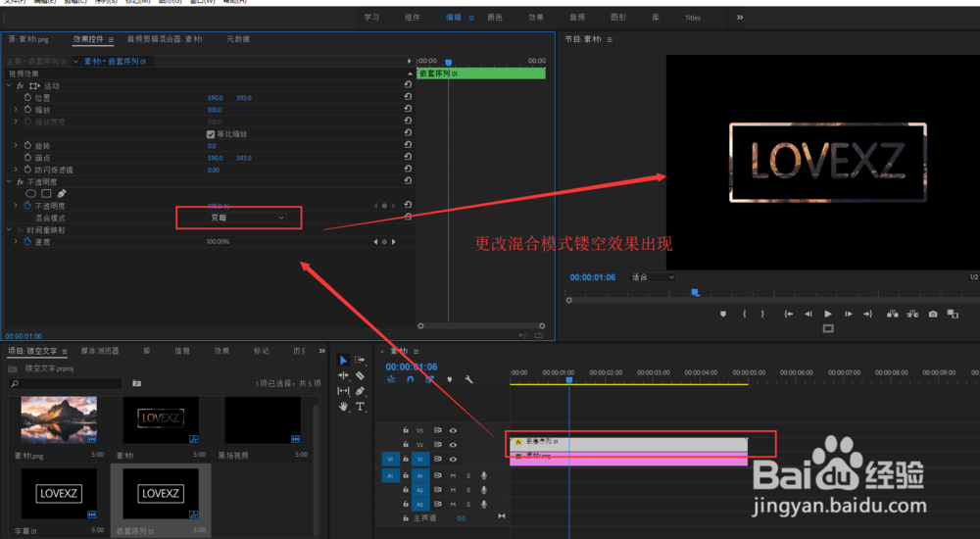Viewport: 980px width, 539px height.
Task: Open the 音频剪辑混合器 panel tab
Action: pos(165,39)
